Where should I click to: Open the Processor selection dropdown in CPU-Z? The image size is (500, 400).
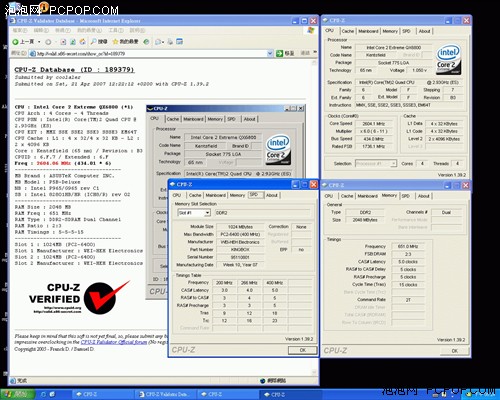[x=393, y=163]
